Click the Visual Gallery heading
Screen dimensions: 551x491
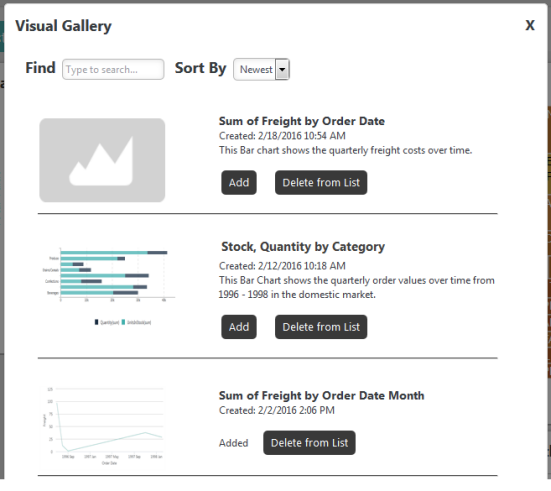(63, 26)
